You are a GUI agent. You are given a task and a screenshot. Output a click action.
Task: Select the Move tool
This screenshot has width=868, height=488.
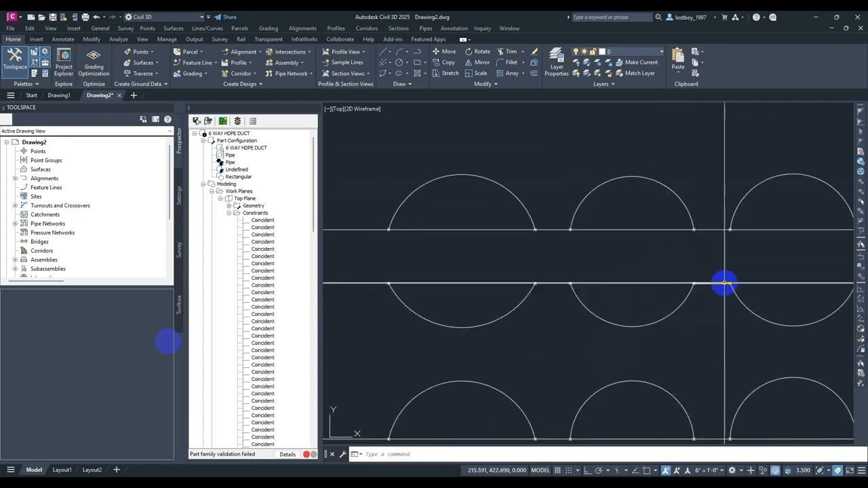tap(444, 52)
